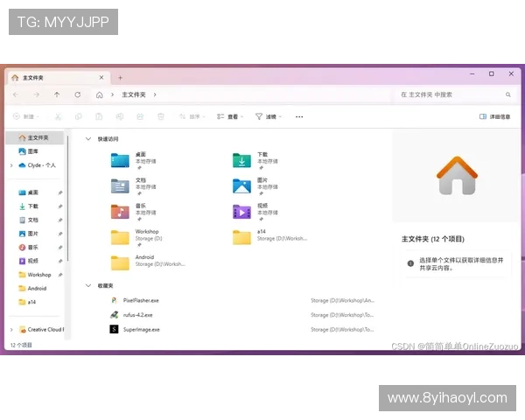This screenshot has width=525, height=420.
Task: Refresh the current folder view
Action: pos(78,94)
